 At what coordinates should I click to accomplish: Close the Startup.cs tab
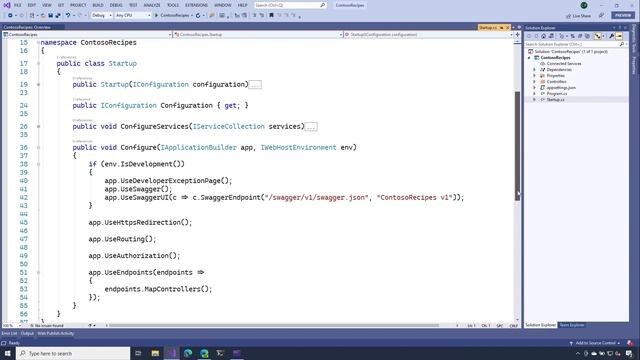[x=507, y=27]
